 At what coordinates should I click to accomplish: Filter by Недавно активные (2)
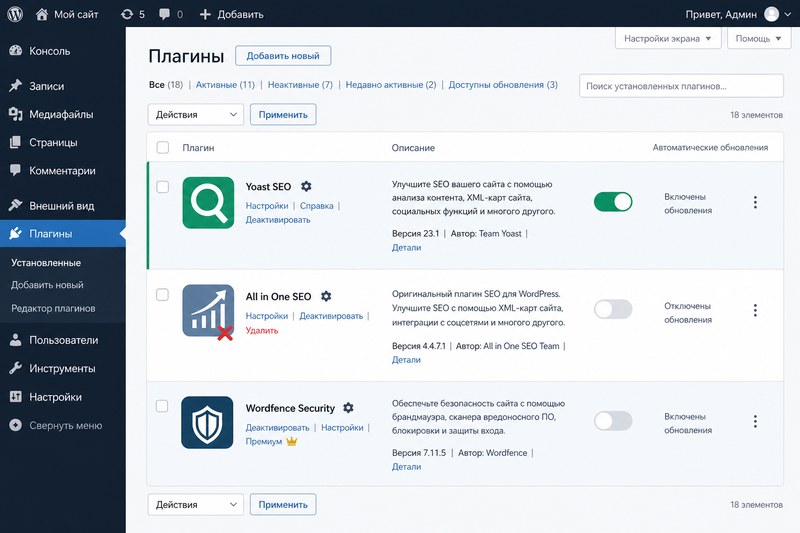[391, 85]
